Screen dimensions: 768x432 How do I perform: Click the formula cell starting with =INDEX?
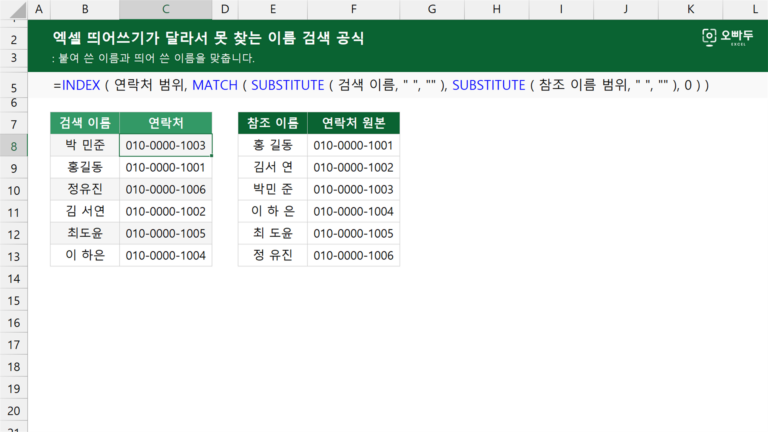(381, 85)
